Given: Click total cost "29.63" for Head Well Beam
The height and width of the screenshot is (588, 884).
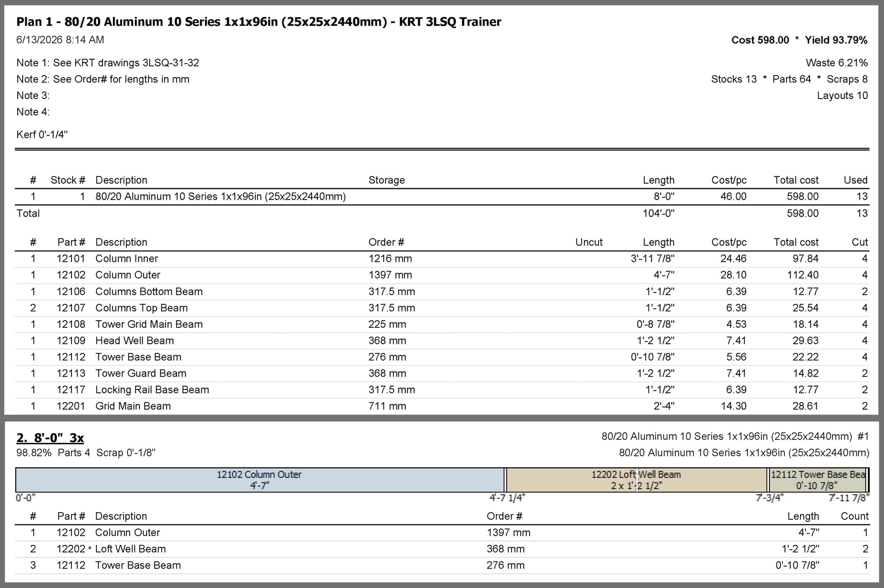Looking at the screenshot, I should click(x=805, y=340).
